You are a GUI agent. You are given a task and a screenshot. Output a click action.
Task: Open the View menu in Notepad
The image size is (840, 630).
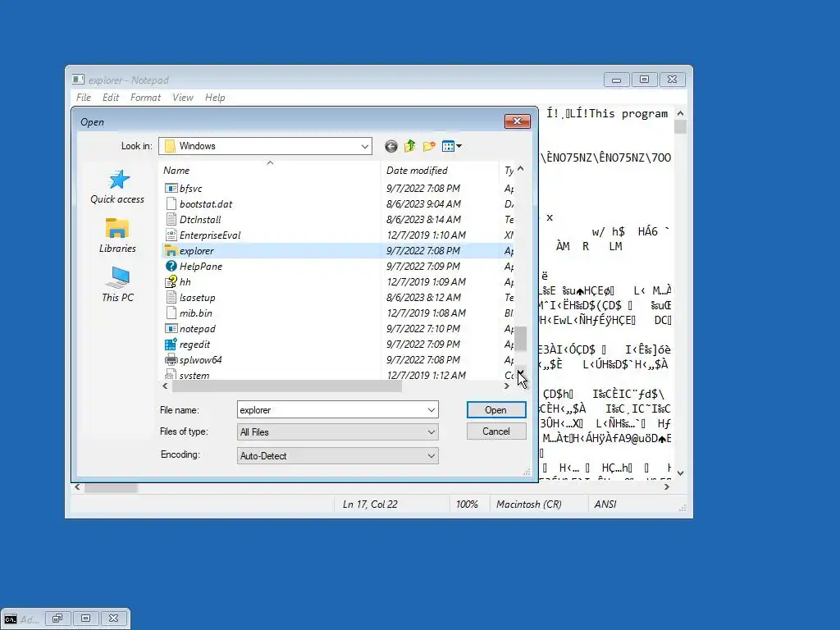(183, 98)
